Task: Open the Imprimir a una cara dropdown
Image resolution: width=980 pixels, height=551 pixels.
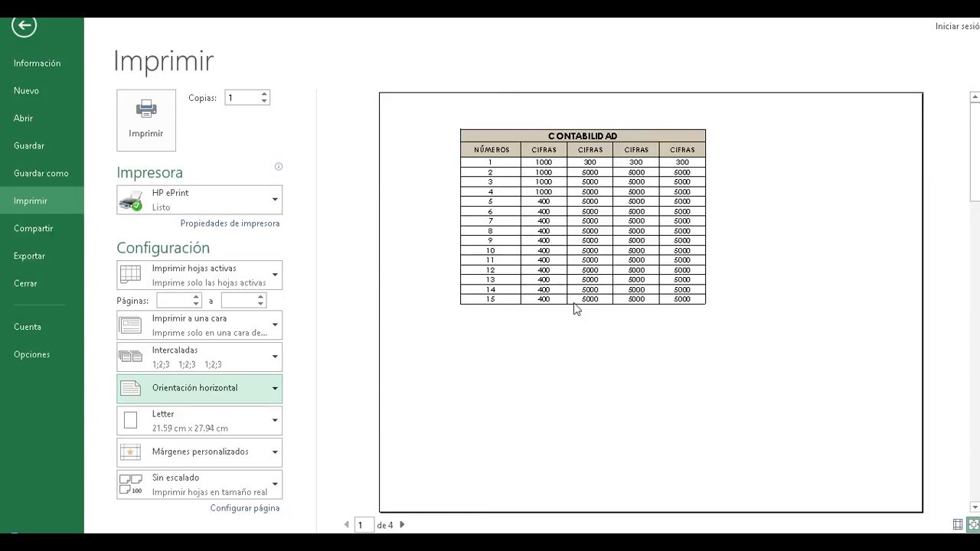Action: (275, 325)
